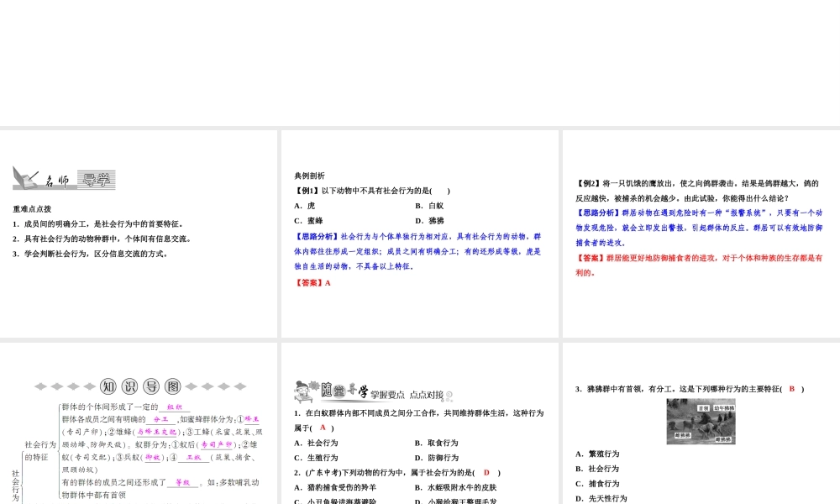Click the red answer A after 属于(
This screenshot has width=840, height=504.
(323, 428)
